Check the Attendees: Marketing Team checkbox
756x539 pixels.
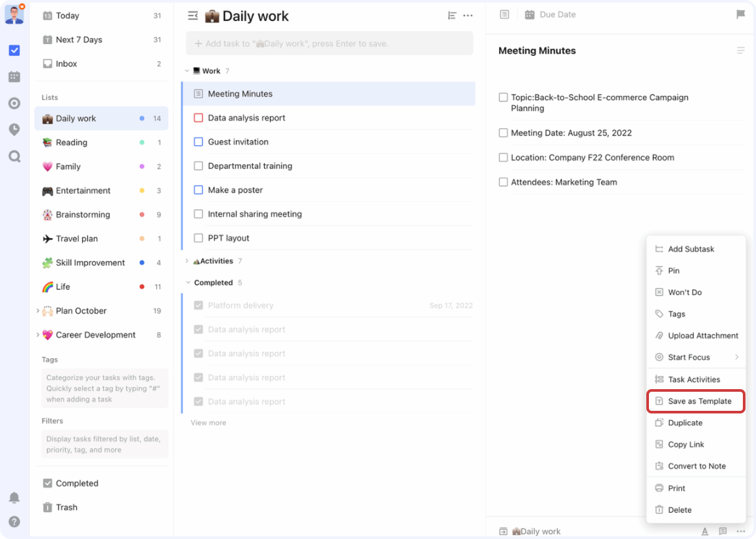(x=503, y=181)
